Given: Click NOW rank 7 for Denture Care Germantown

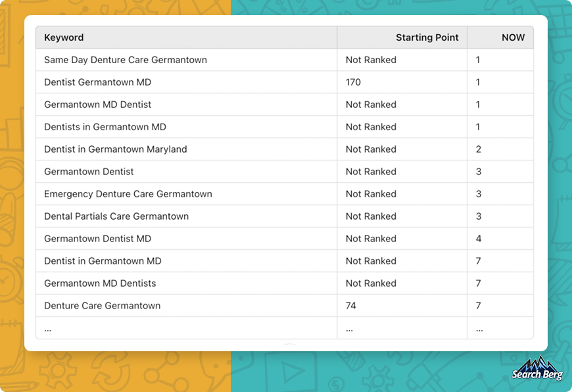Looking at the screenshot, I should tap(478, 305).
